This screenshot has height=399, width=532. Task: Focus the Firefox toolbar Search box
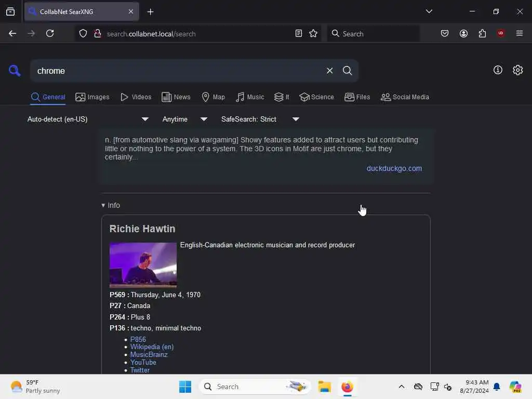[373, 33]
